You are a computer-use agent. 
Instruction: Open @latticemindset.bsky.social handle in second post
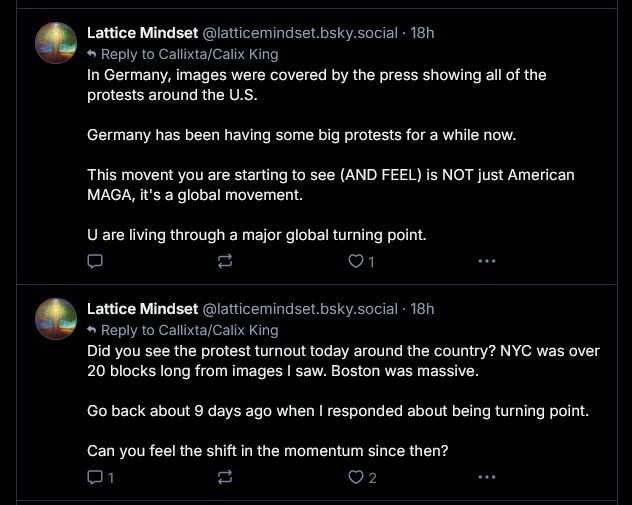click(x=300, y=309)
